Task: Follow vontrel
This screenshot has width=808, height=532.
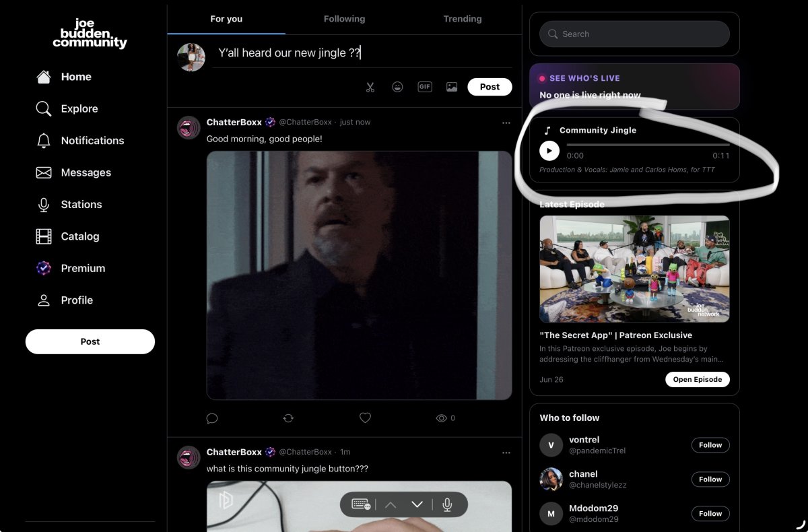Action: 710,445
